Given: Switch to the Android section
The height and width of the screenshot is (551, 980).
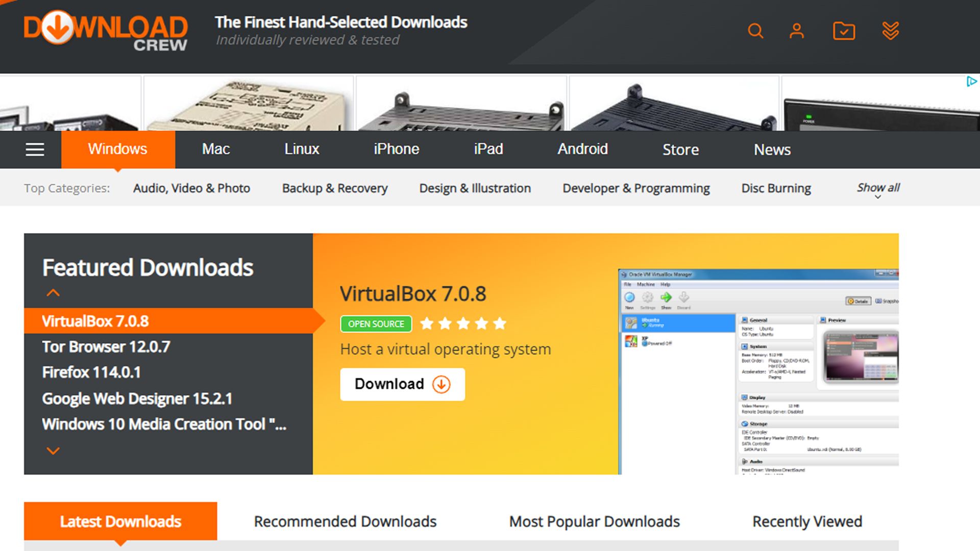Looking at the screenshot, I should pos(582,149).
